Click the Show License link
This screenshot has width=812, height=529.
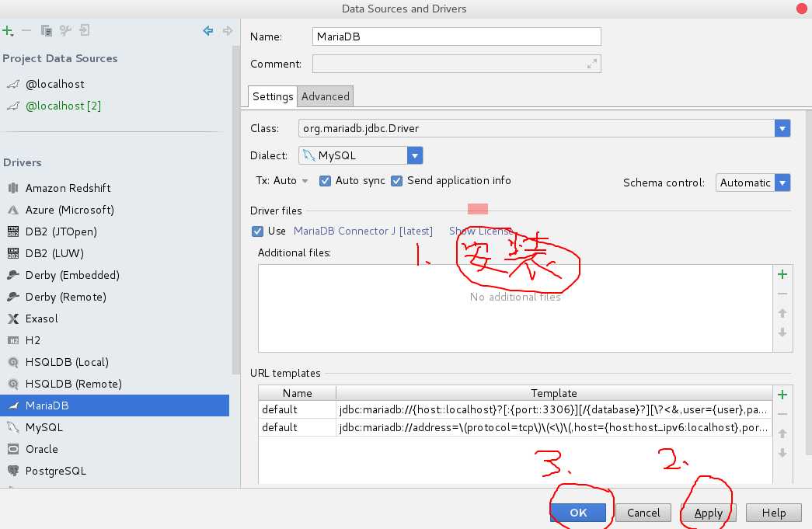tap(480, 231)
